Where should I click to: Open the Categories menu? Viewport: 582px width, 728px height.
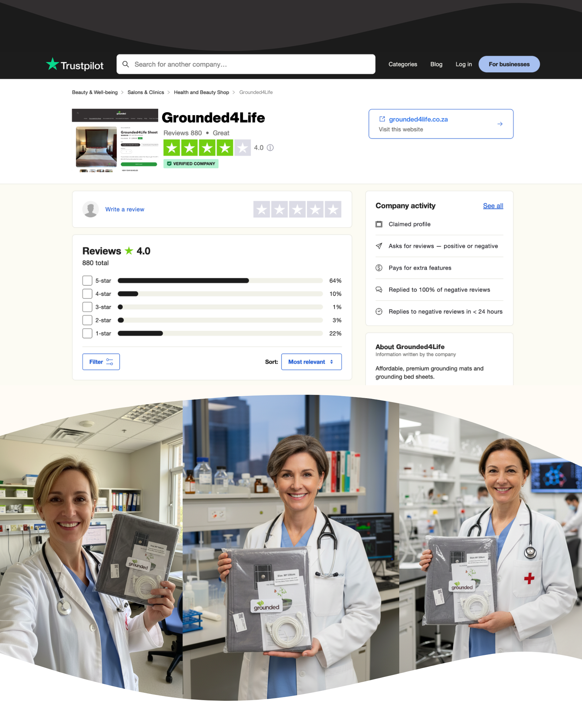tap(403, 64)
